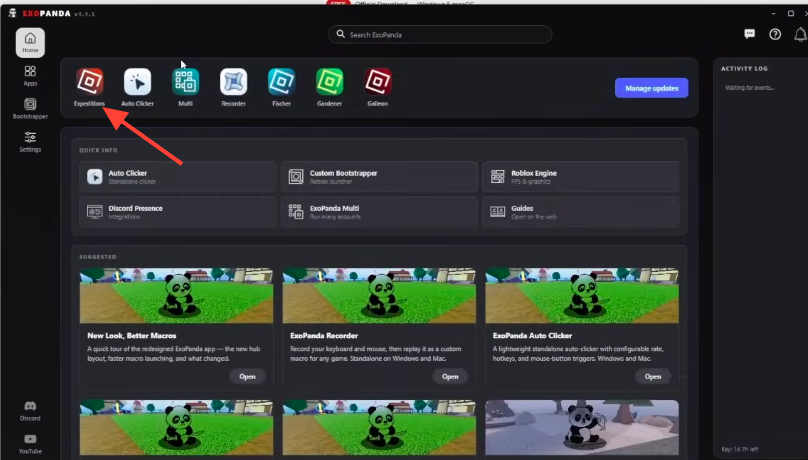Click the Roblox Engine card icon

[x=497, y=177]
